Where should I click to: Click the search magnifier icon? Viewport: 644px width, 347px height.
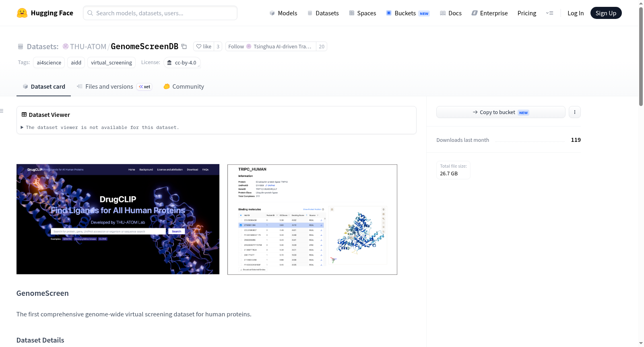[90, 13]
